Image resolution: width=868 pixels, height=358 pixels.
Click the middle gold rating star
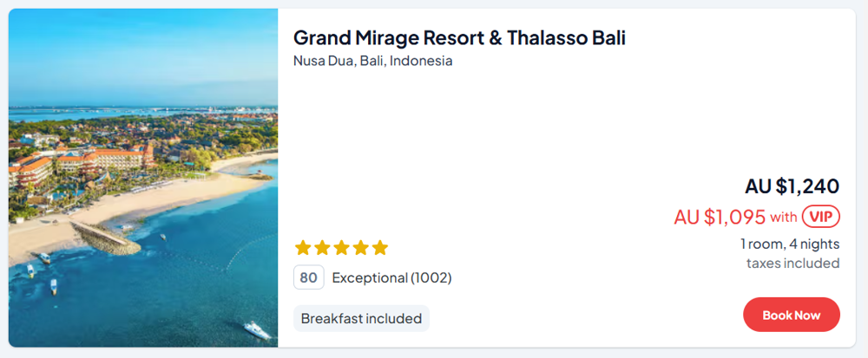(x=341, y=248)
